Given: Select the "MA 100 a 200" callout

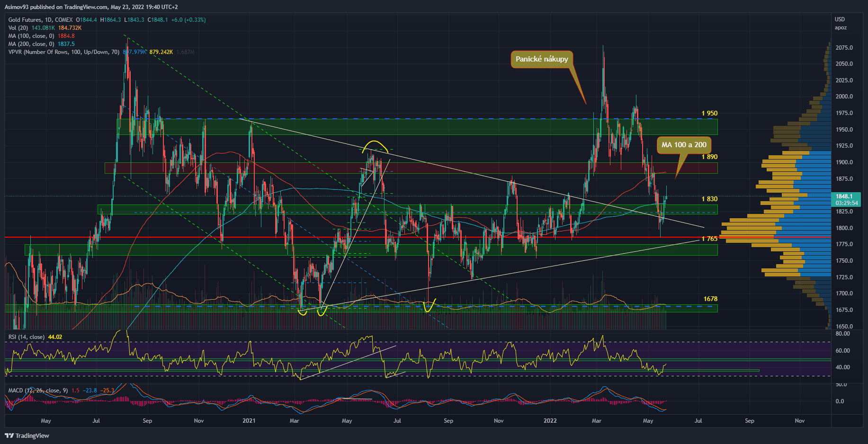Looking at the screenshot, I should pos(683,145).
